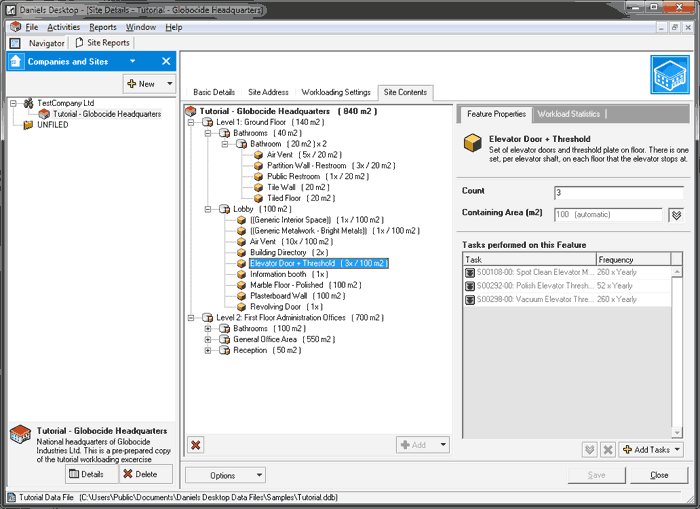This screenshot has width=700, height=509.
Task: Click the Containing Area input field
Action: (x=608, y=214)
